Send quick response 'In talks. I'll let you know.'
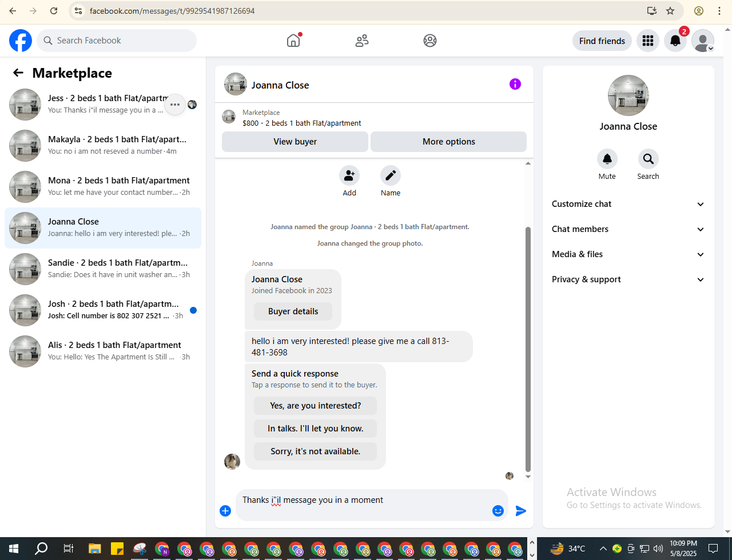Image resolution: width=732 pixels, height=560 pixels. pyautogui.click(x=315, y=429)
